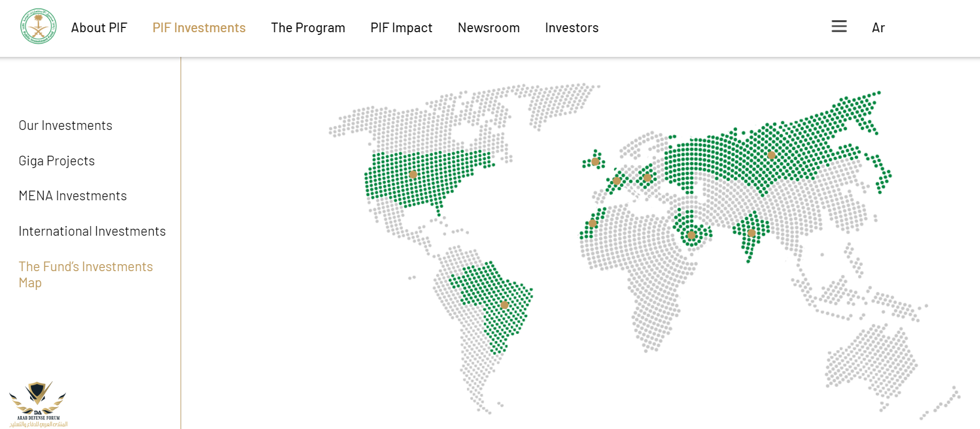The height and width of the screenshot is (429, 980).
Task: Go to MENA Investments page
Action: point(73,196)
